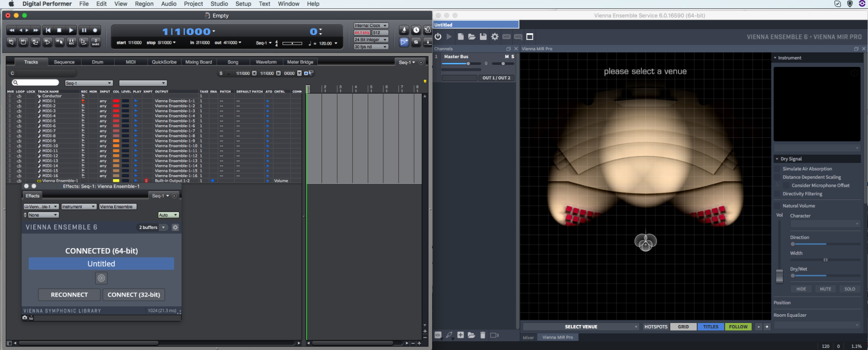Open the 30 fps nd frame rate dropdown
Image resolution: width=868 pixels, height=350 pixels.
pyautogui.click(x=371, y=47)
